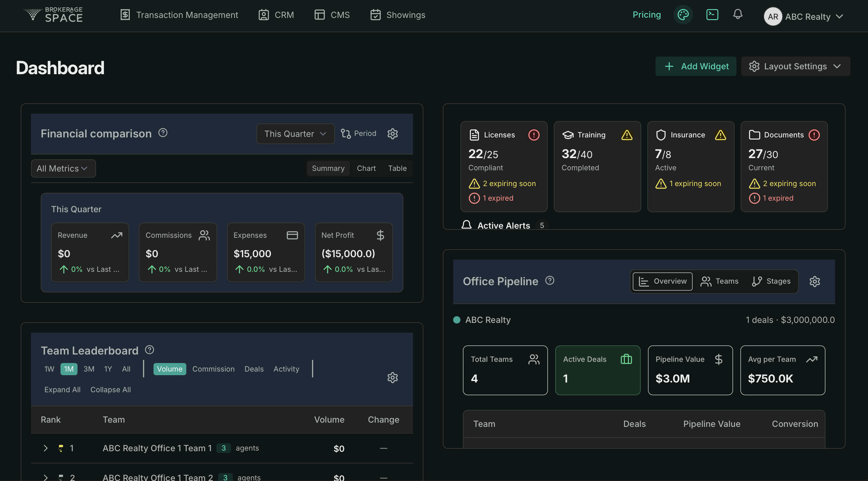Click the Documents red alert icon
Image resolution: width=868 pixels, height=481 pixels.
click(814, 135)
